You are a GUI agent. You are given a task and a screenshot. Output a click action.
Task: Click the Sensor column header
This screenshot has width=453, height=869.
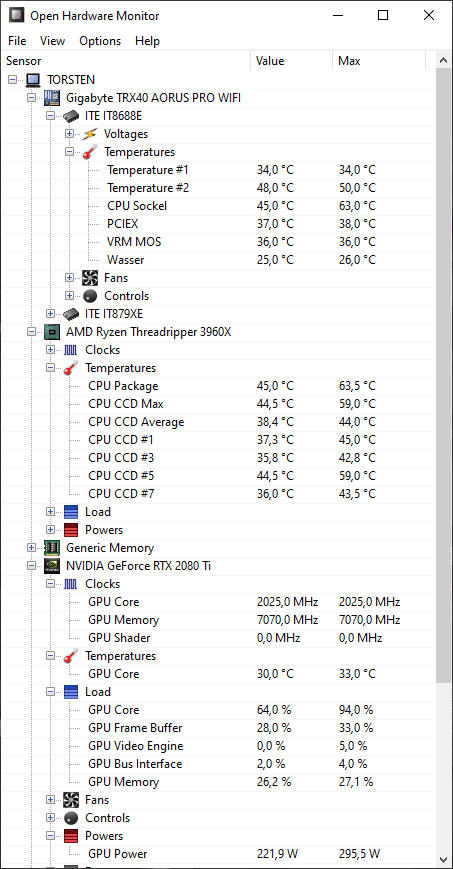[128, 61]
